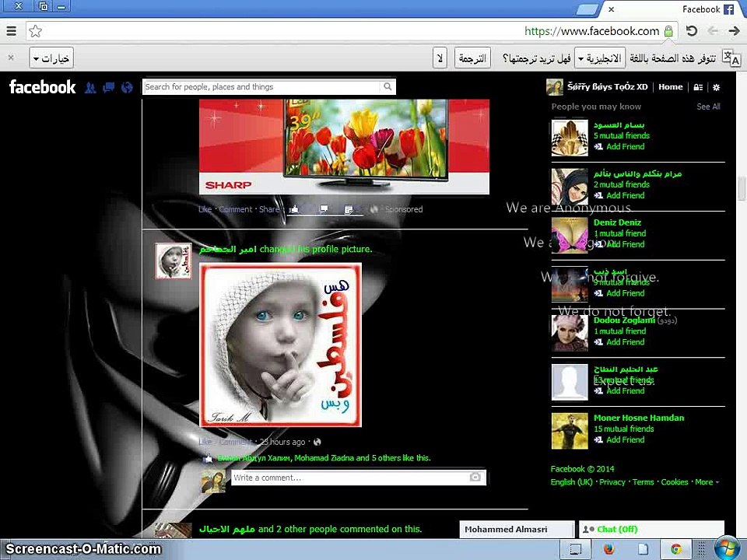Open the Mohamad Ziadna profile link
Image resolution: width=747 pixels, height=560 pixels.
coord(324,458)
